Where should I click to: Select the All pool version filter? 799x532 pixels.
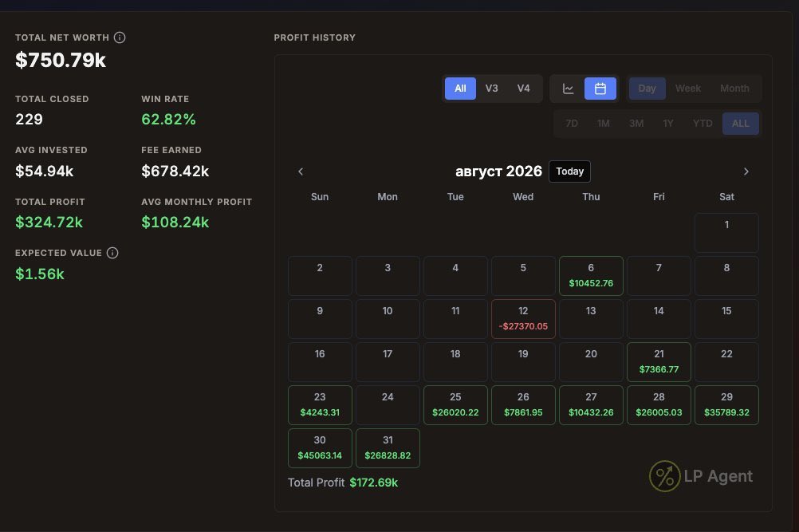(x=460, y=89)
